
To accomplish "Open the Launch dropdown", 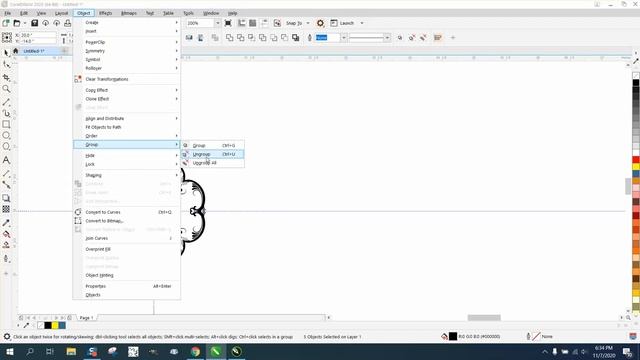I will [x=362, y=23].
